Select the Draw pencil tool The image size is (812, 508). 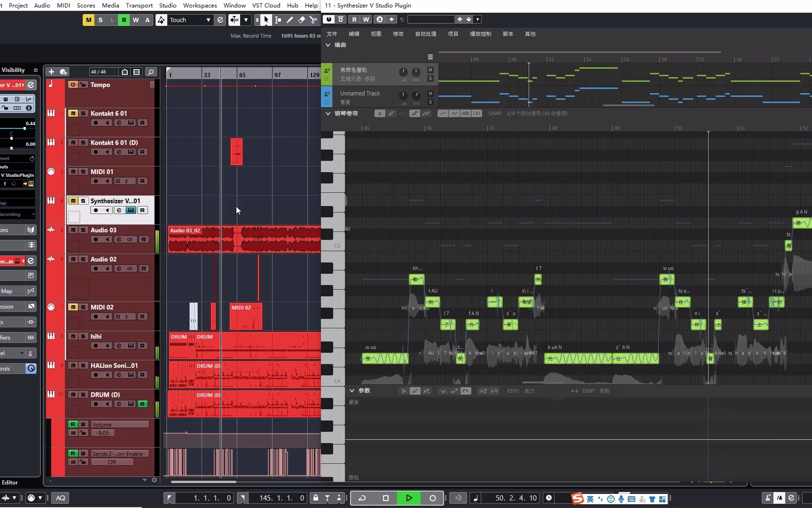pos(289,20)
